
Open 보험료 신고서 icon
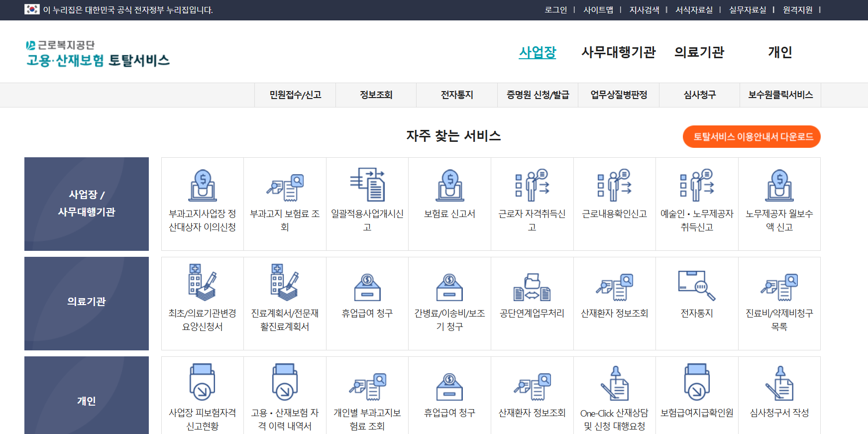[x=450, y=185]
